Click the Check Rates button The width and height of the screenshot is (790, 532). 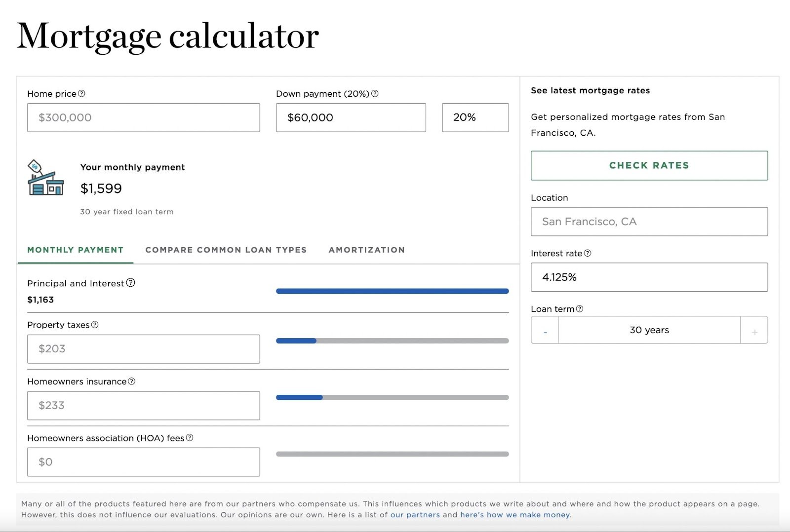point(649,165)
